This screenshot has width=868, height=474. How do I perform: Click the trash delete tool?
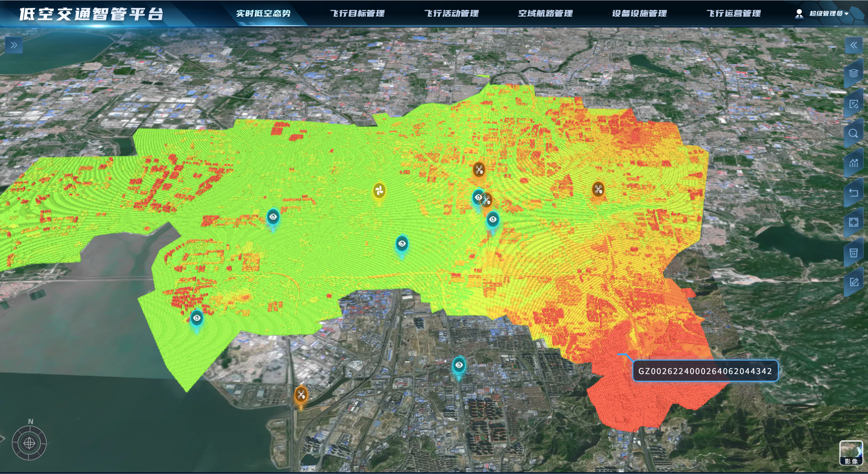point(853,253)
